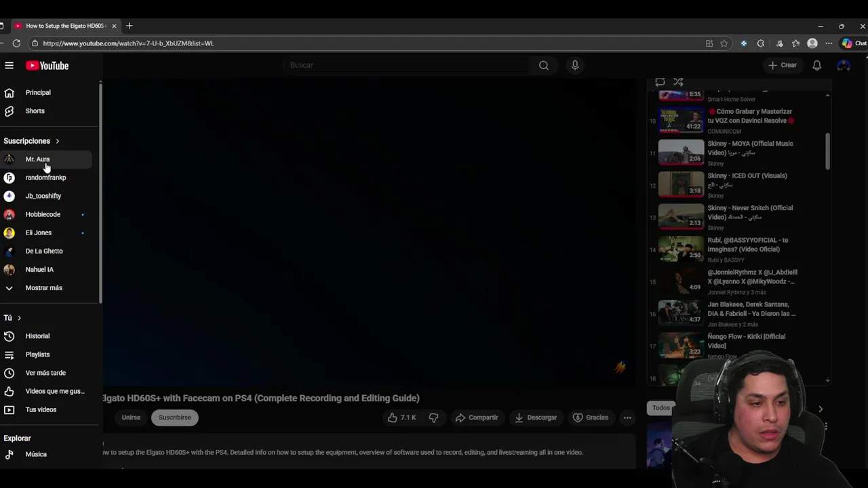Open Copilot Chat in browser
Image resolution: width=868 pixels, height=488 pixels.
point(854,43)
